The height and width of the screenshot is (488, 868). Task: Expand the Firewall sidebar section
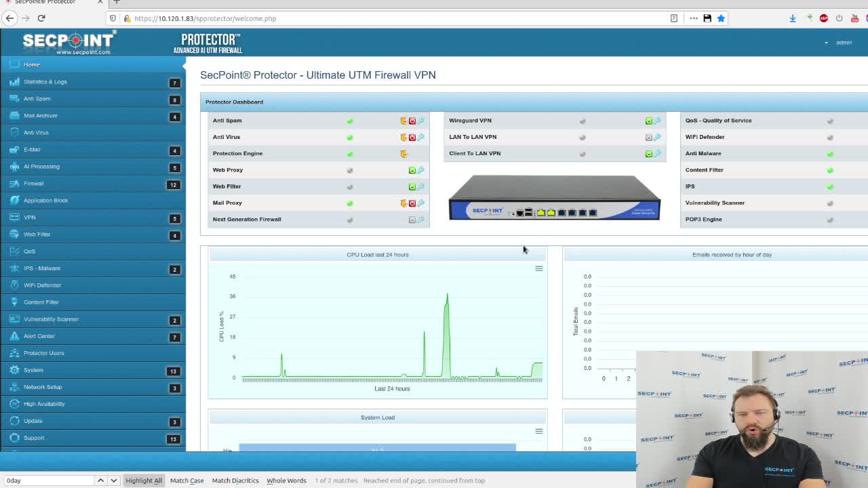tap(93, 184)
